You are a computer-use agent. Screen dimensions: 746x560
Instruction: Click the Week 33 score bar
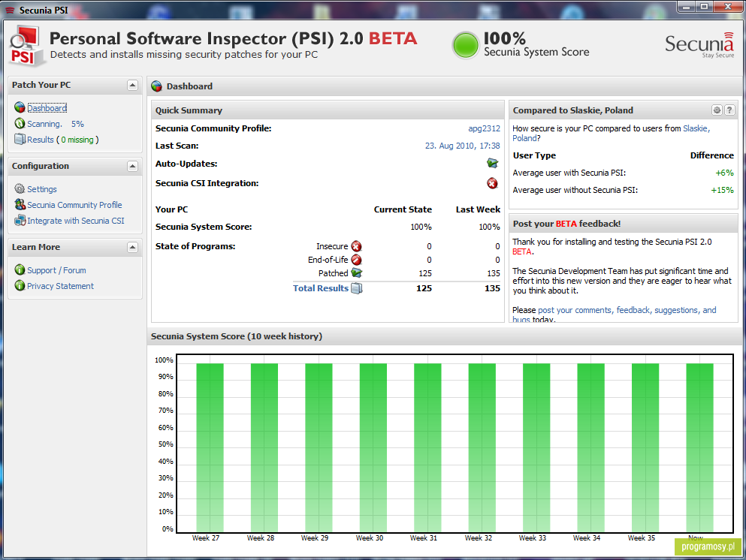(536, 448)
